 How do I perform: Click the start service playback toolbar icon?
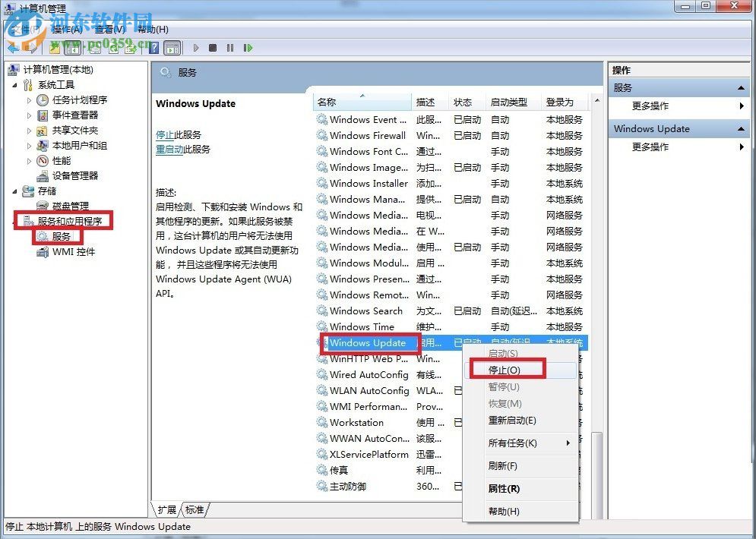click(196, 48)
